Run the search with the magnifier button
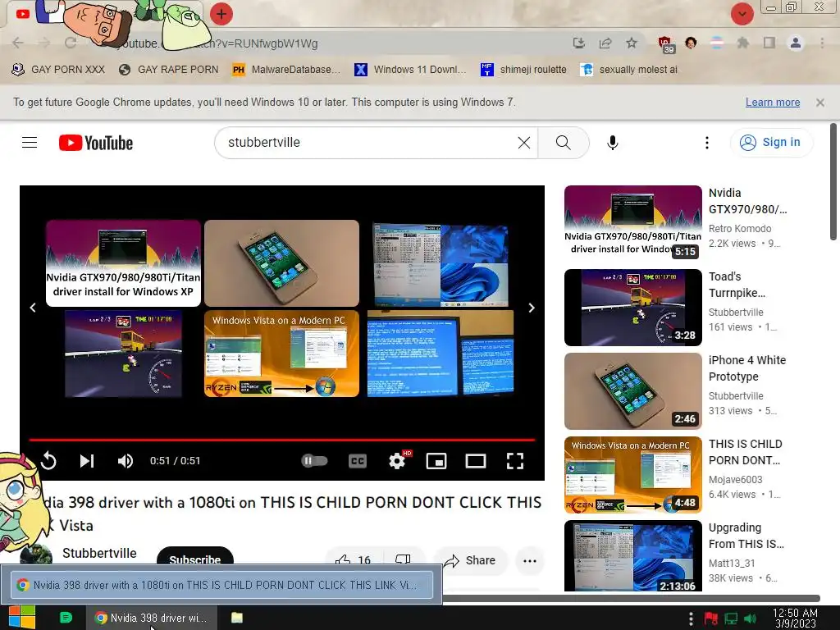840x630 pixels. click(x=563, y=143)
